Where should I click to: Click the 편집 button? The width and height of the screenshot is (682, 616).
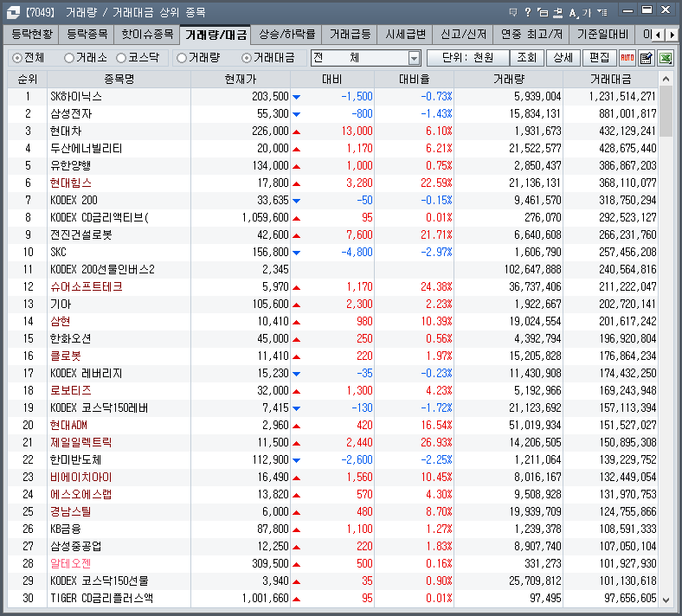pos(600,58)
